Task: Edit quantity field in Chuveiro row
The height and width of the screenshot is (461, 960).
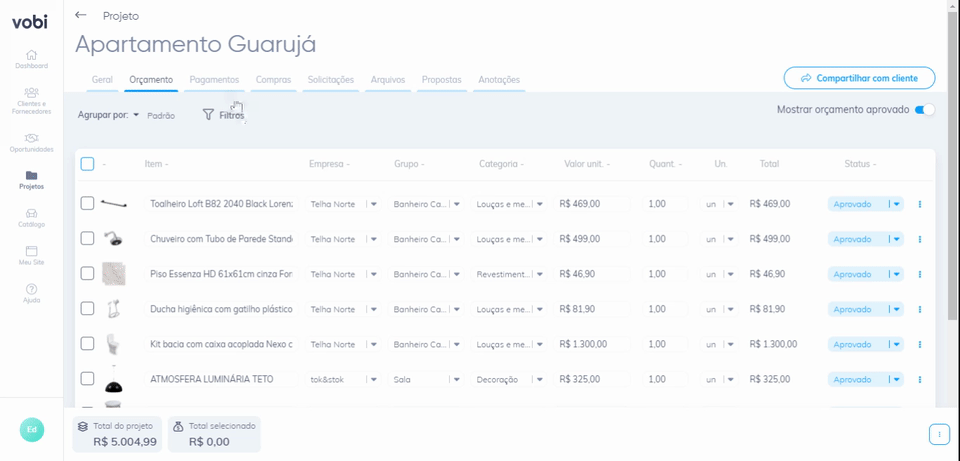Action: 666,239
